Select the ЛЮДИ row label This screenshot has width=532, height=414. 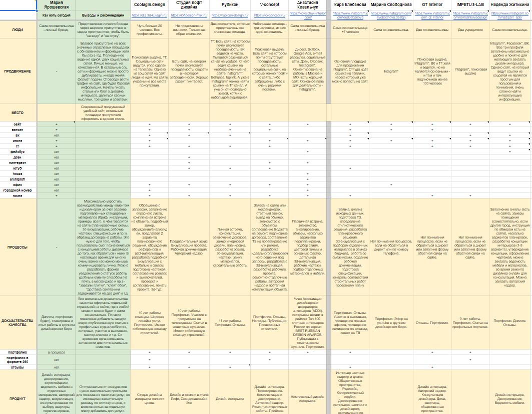18,30
